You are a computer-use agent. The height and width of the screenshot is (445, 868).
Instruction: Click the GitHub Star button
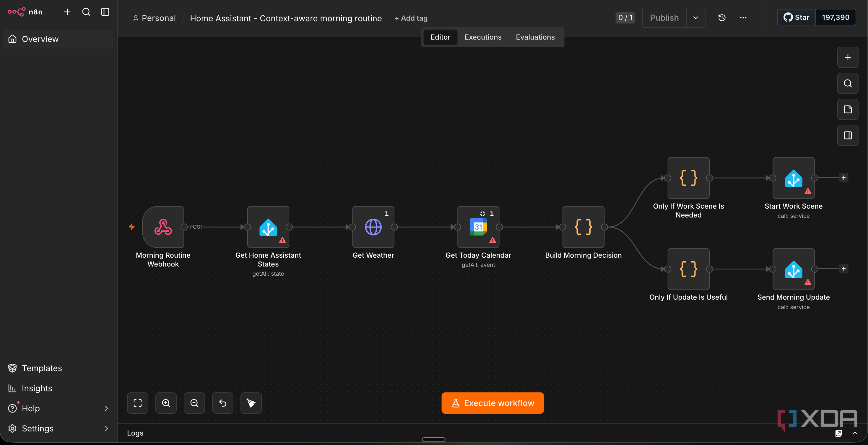(796, 17)
